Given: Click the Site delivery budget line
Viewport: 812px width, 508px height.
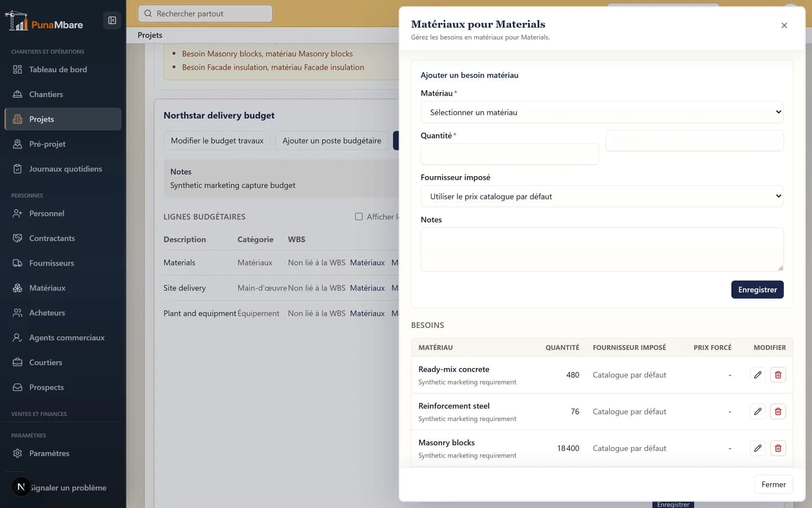Looking at the screenshot, I should click(x=184, y=288).
